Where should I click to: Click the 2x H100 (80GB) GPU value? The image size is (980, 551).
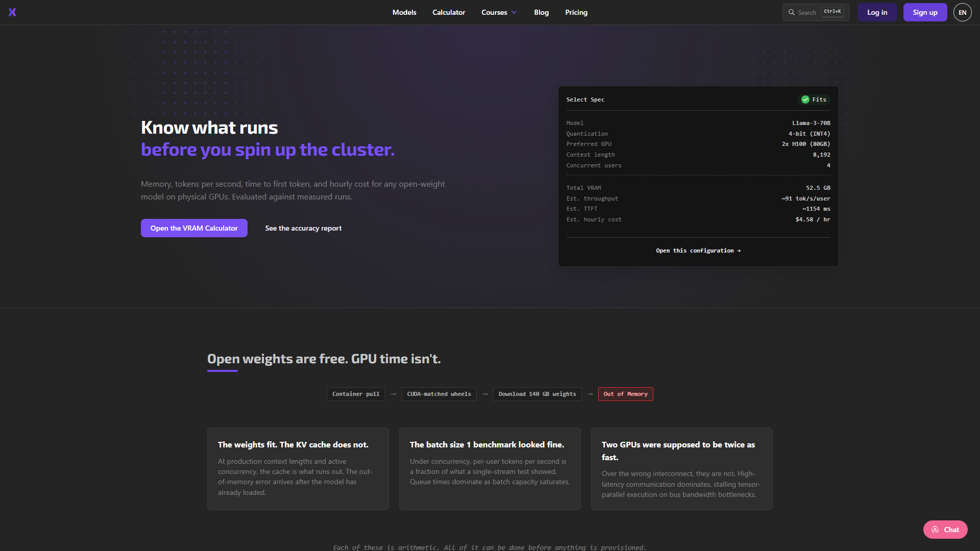click(x=806, y=144)
